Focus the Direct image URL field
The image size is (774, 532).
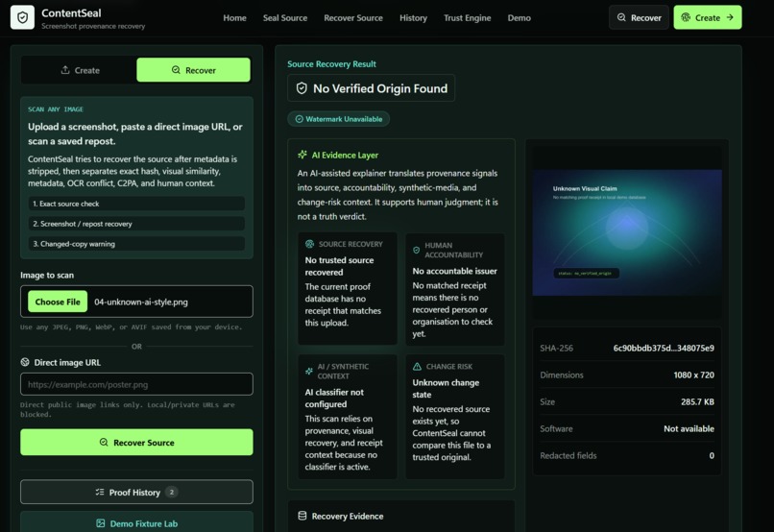136,384
